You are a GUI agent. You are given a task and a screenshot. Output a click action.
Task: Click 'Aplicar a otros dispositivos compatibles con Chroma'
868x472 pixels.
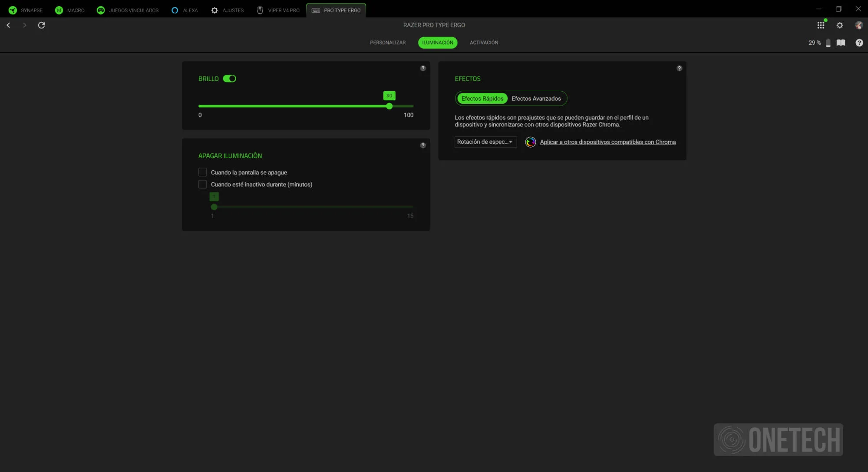607,142
